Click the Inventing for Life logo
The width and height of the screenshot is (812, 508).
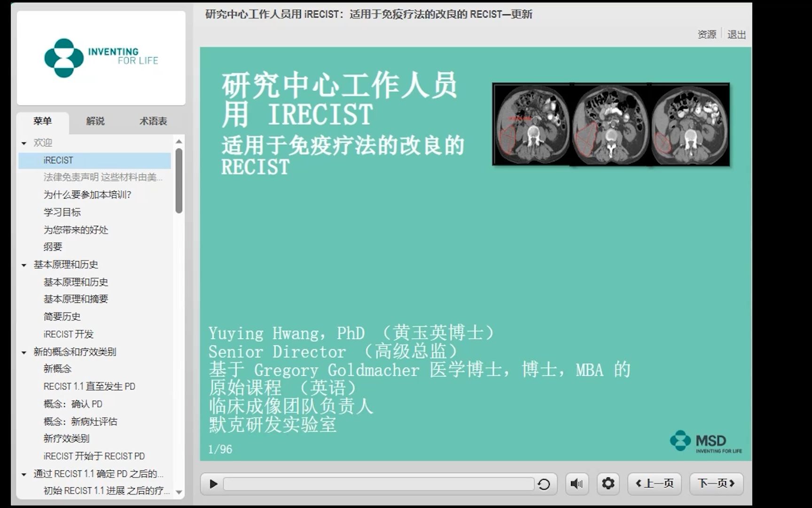[x=101, y=57]
